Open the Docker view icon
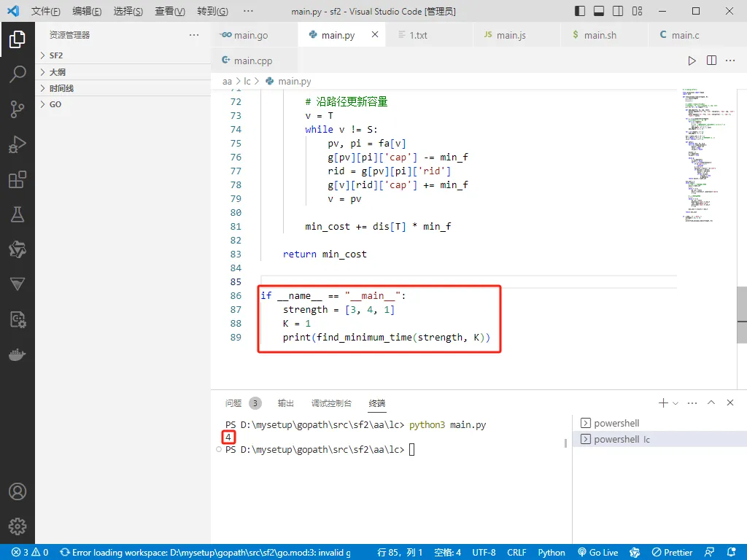This screenshot has height=560, width=747. (x=18, y=355)
